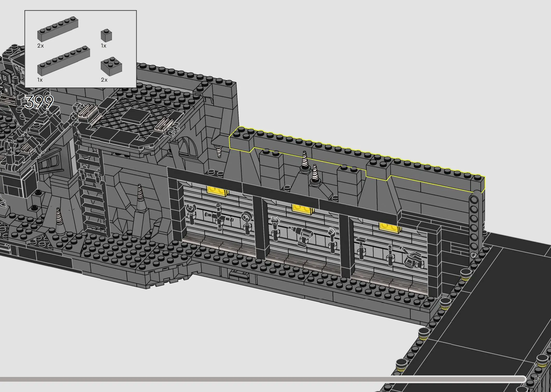Image resolution: width=551 pixels, height=392 pixels.
Task: Click the 1x8 gray brick image in parts box
Action: pos(63,61)
